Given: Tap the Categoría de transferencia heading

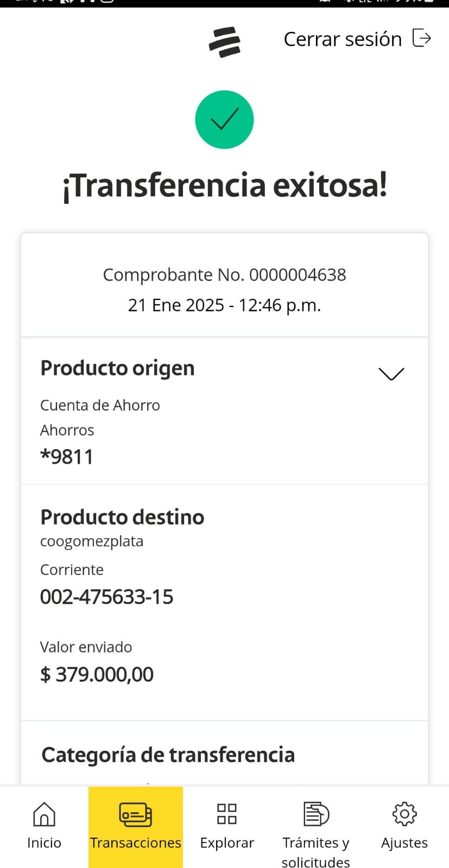Looking at the screenshot, I should (x=168, y=755).
